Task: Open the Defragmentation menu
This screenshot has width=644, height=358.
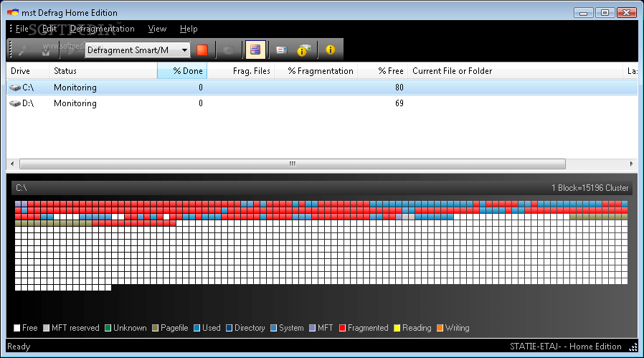Action: coord(103,29)
